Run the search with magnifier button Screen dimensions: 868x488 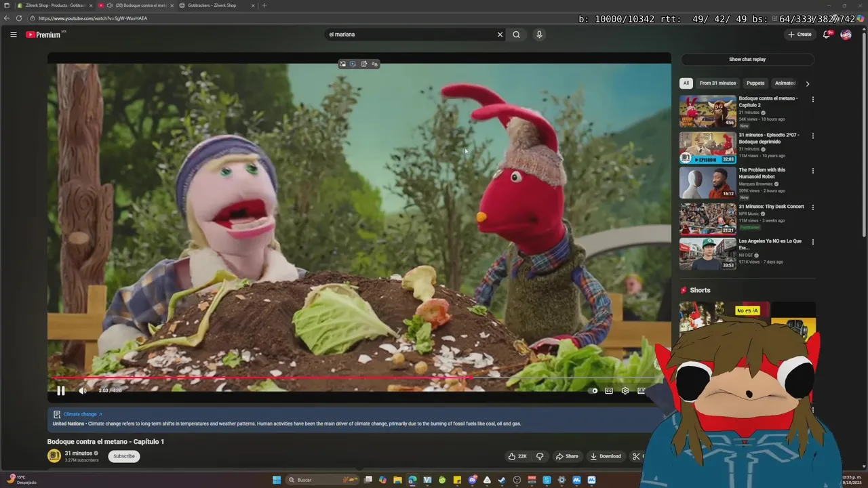pos(517,35)
